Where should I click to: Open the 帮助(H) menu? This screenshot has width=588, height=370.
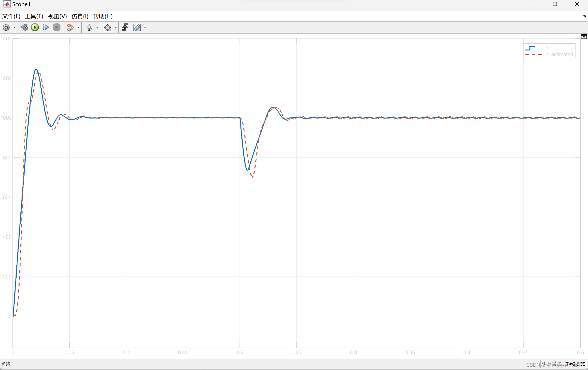[103, 16]
